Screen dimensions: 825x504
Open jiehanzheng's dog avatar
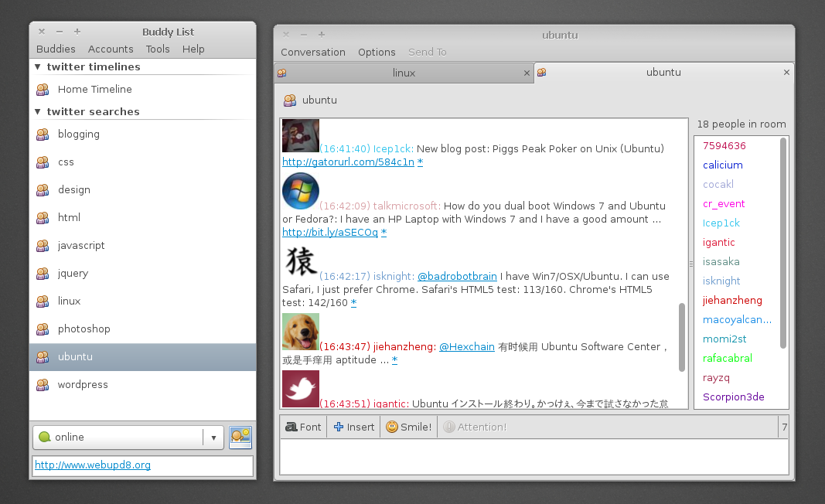coord(301,332)
